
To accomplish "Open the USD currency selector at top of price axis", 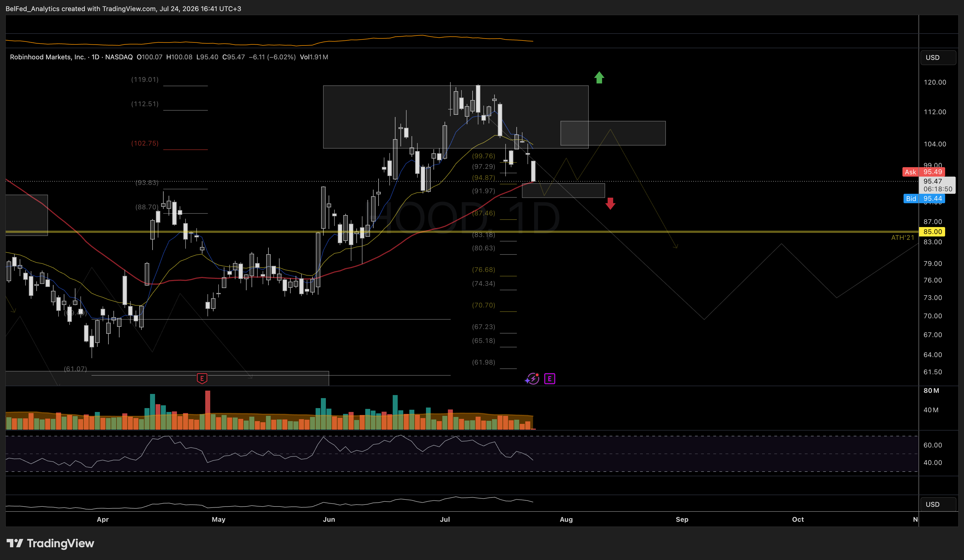I will (938, 57).
